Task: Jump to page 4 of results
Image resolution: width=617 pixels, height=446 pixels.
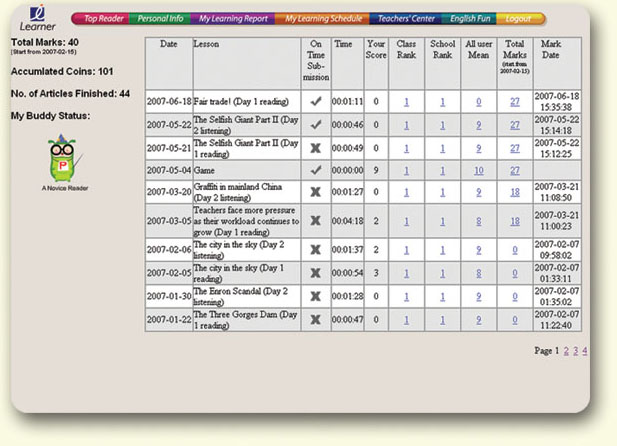Action: point(585,351)
